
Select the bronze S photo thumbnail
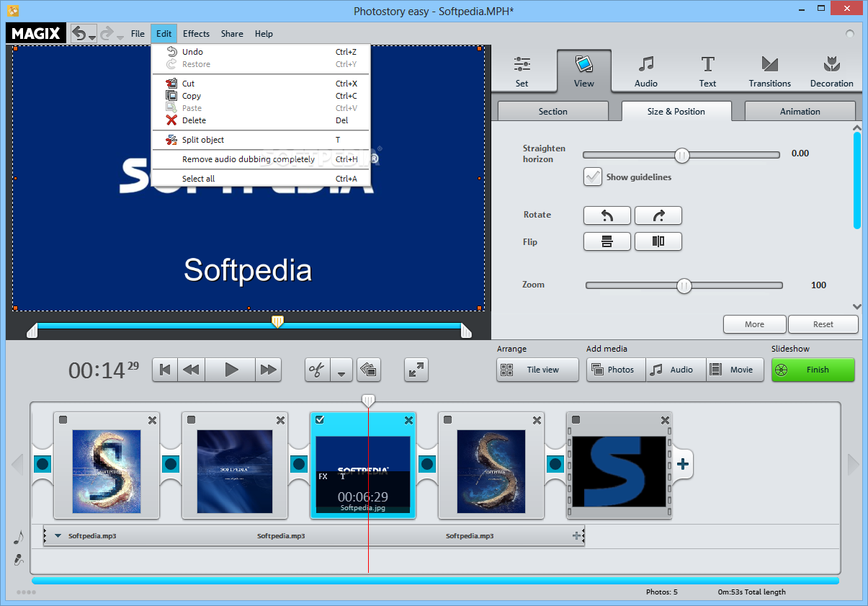coord(491,471)
